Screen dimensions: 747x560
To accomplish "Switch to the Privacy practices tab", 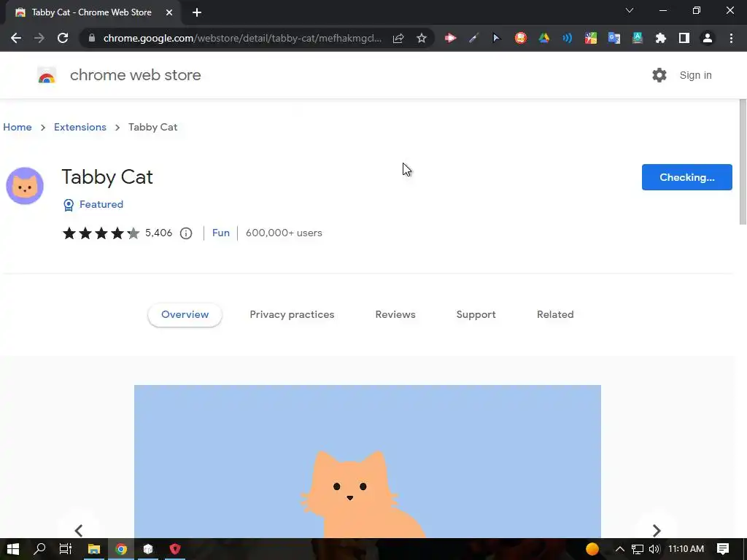I will (x=292, y=315).
